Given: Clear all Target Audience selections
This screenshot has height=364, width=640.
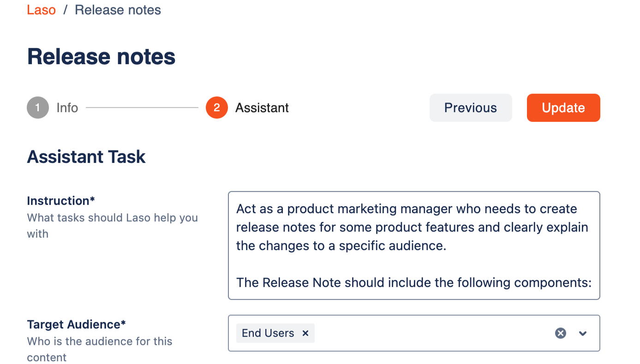Looking at the screenshot, I should point(560,333).
